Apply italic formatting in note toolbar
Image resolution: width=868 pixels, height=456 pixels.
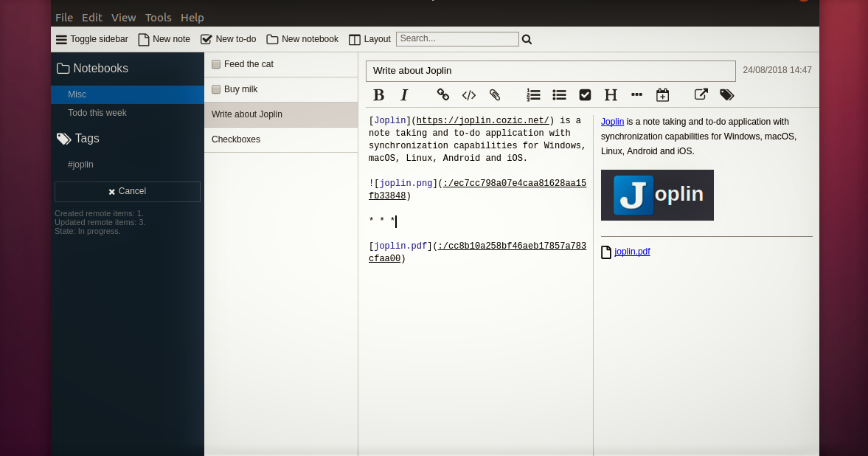click(x=404, y=94)
